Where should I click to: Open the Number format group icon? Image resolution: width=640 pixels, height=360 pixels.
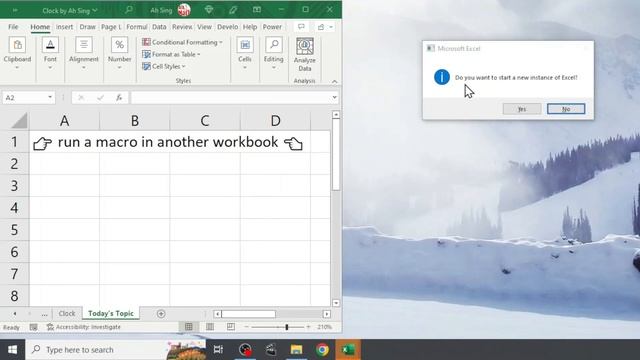(119, 45)
